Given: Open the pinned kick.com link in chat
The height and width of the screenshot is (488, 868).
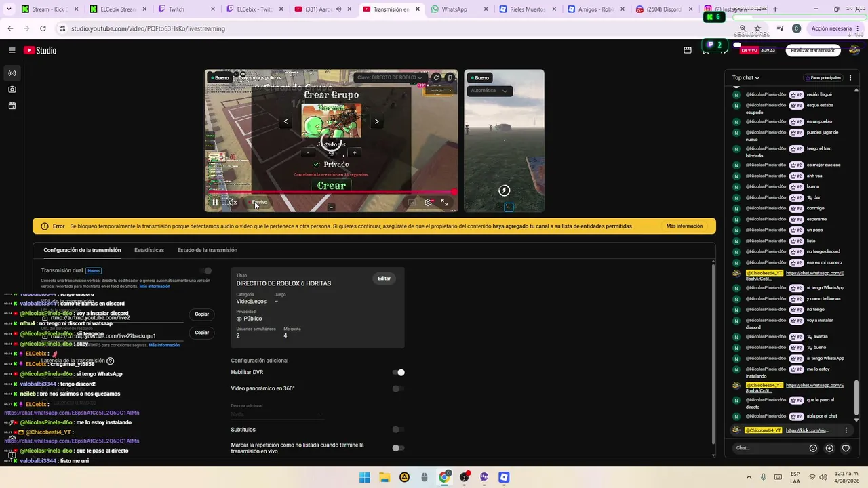Looking at the screenshot, I should [x=807, y=430].
